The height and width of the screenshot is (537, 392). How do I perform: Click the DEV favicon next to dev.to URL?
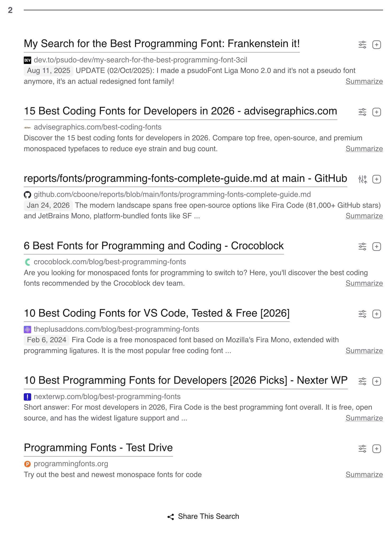[27, 60]
